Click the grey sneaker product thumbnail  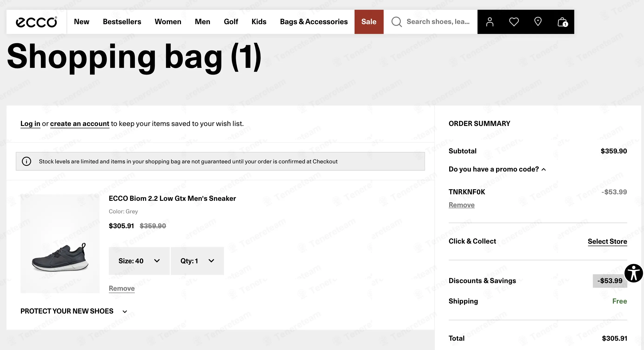pos(60,244)
